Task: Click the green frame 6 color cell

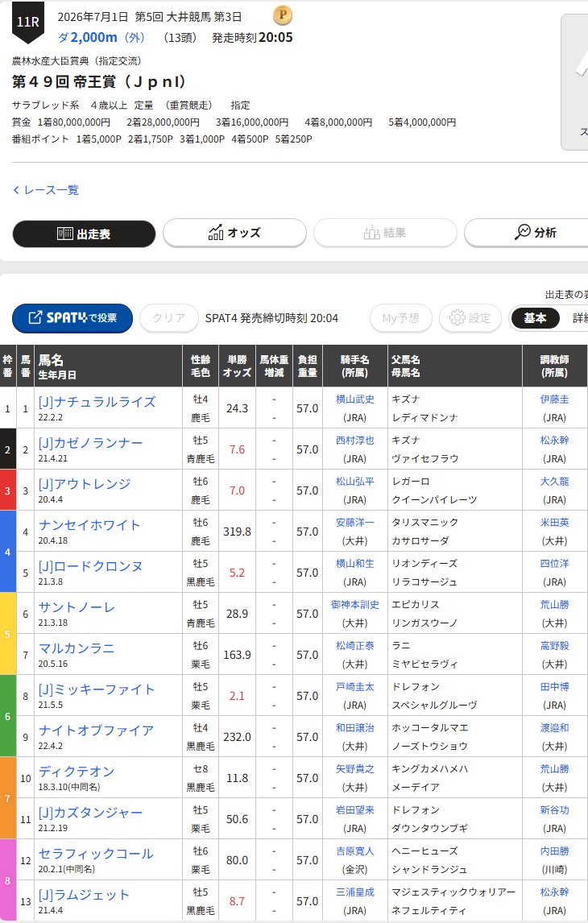Action: click(7, 716)
